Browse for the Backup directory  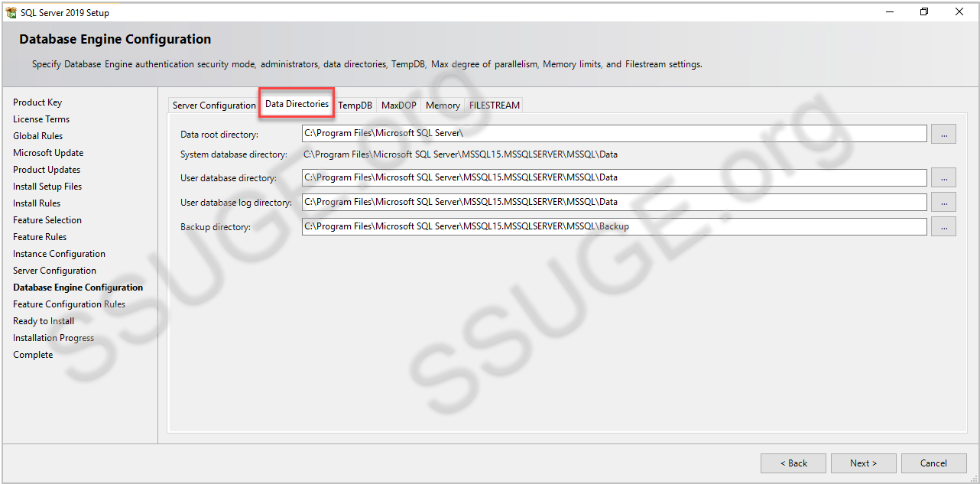(x=943, y=226)
